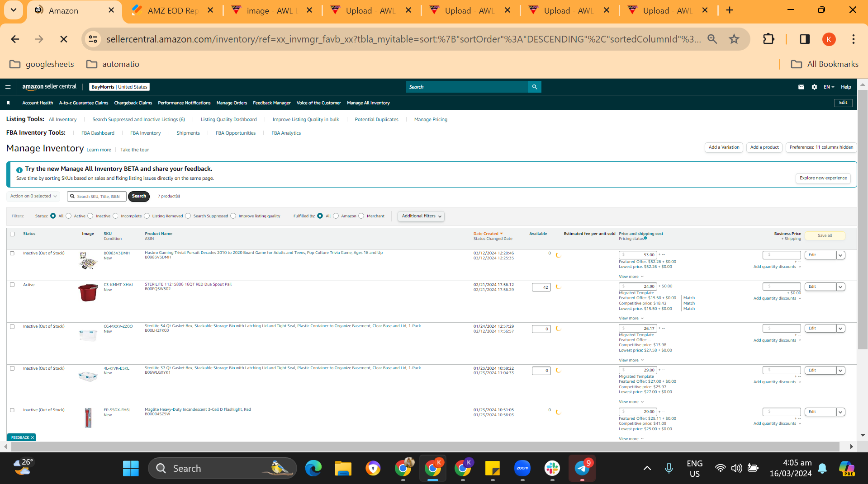This screenshot has width=868, height=484.
Task: Toggle the browser side panel icon
Action: pyautogui.click(x=805, y=39)
